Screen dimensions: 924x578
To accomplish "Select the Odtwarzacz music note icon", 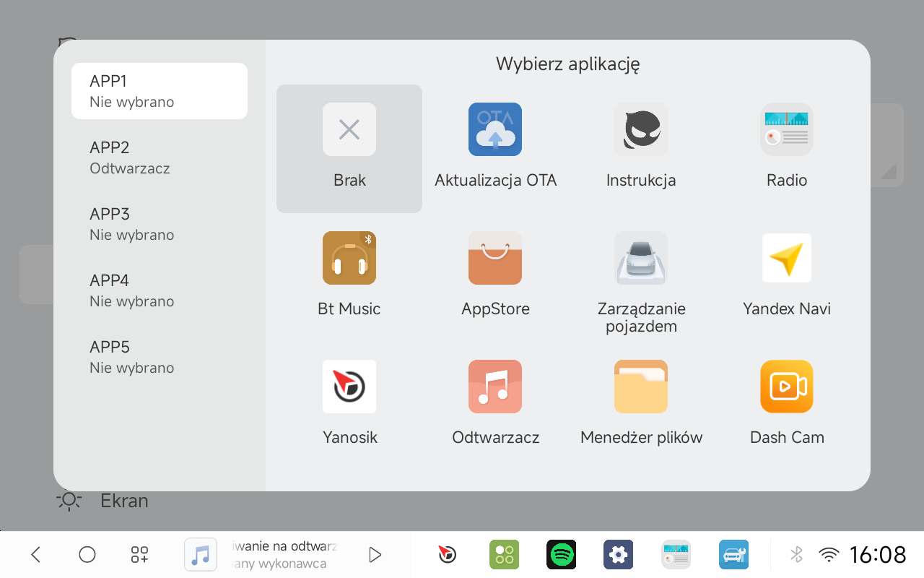I will coord(495,387).
